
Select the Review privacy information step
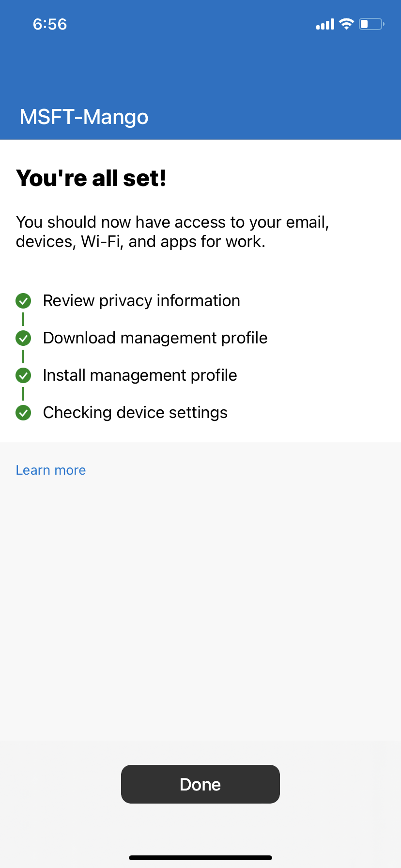[141, 301]
